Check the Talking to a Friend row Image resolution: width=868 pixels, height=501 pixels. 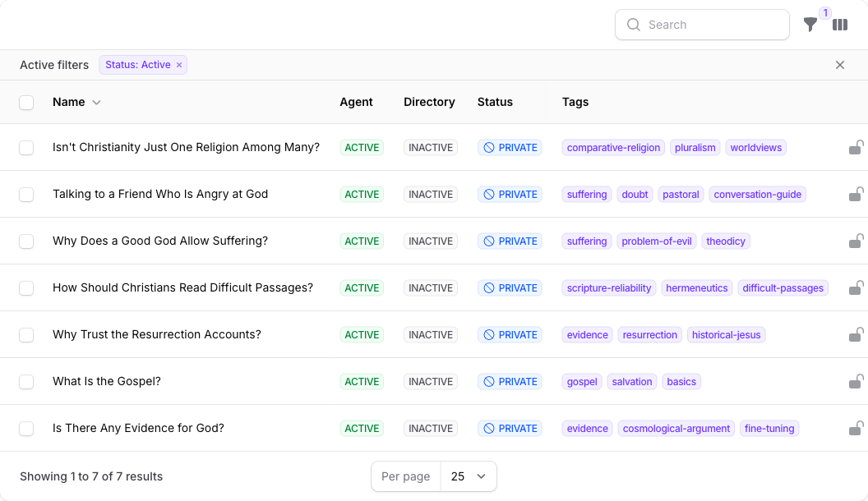click(26, 195)
